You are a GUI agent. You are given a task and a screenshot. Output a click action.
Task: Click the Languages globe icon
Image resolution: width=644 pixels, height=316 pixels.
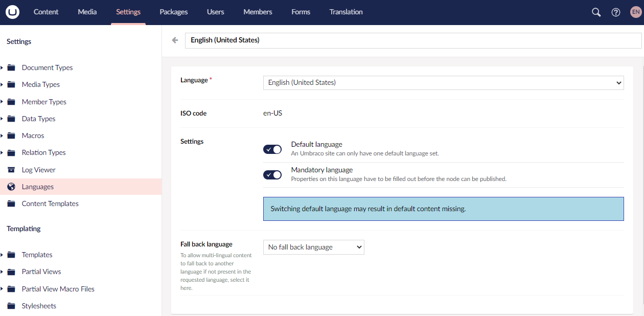[x=11, y=187]
